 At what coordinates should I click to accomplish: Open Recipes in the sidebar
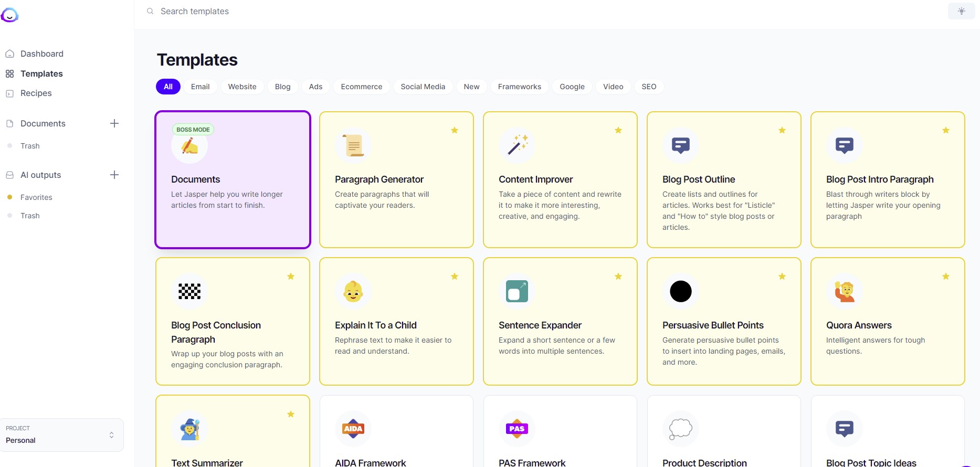click(x=36, y=93)
